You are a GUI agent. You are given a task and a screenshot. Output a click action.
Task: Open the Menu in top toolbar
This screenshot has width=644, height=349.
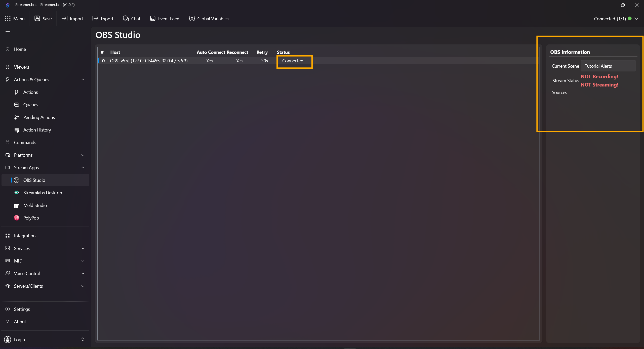(x=15, y=19)
